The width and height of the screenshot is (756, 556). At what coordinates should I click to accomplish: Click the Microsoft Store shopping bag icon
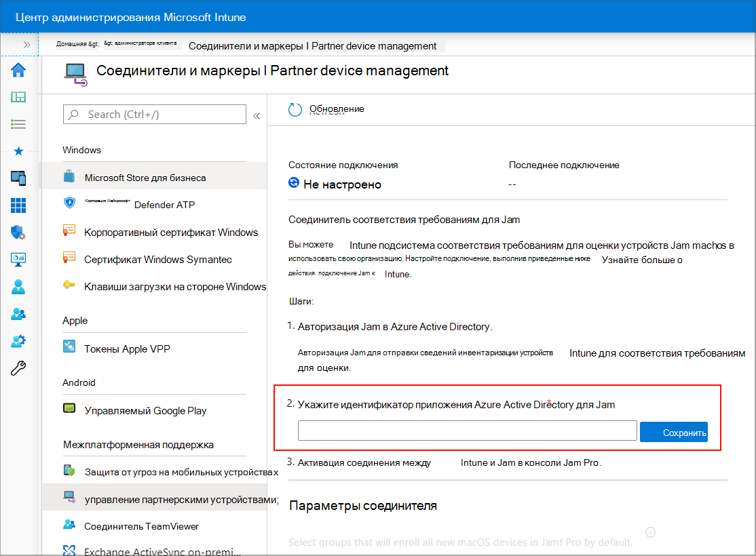[x=69, y=176]
